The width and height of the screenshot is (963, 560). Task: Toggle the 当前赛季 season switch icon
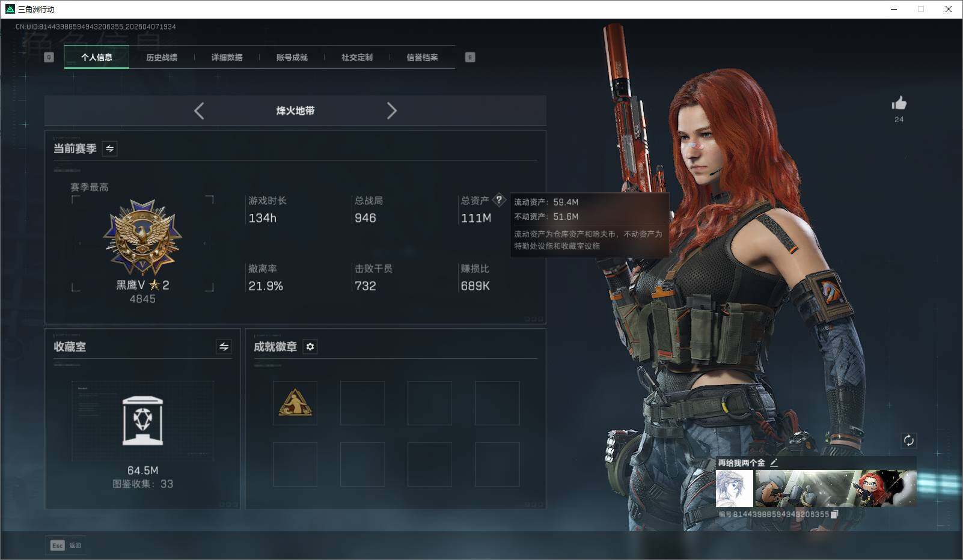[x=109, y=148]
